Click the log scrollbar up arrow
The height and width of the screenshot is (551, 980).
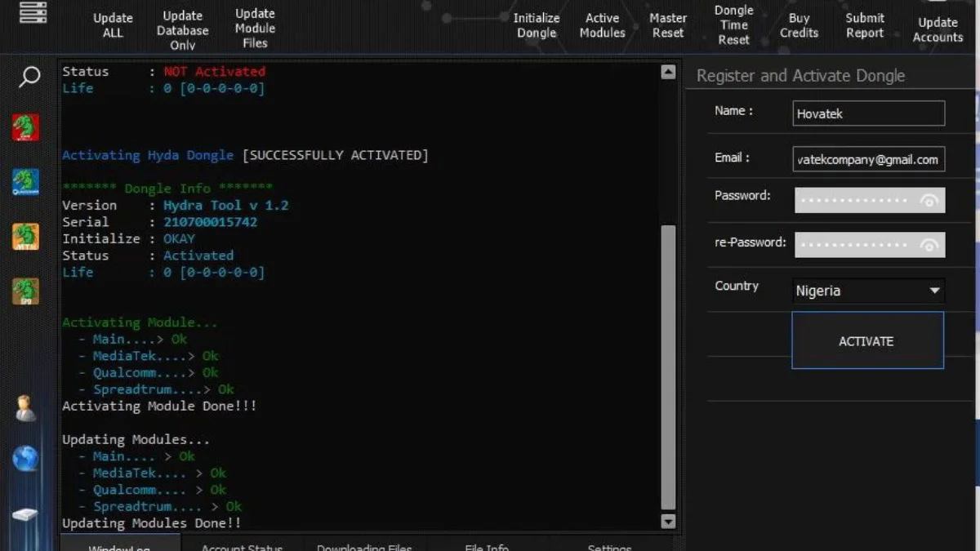668,72
